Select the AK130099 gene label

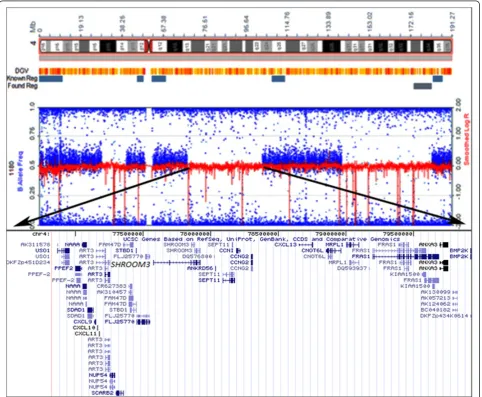435,292
